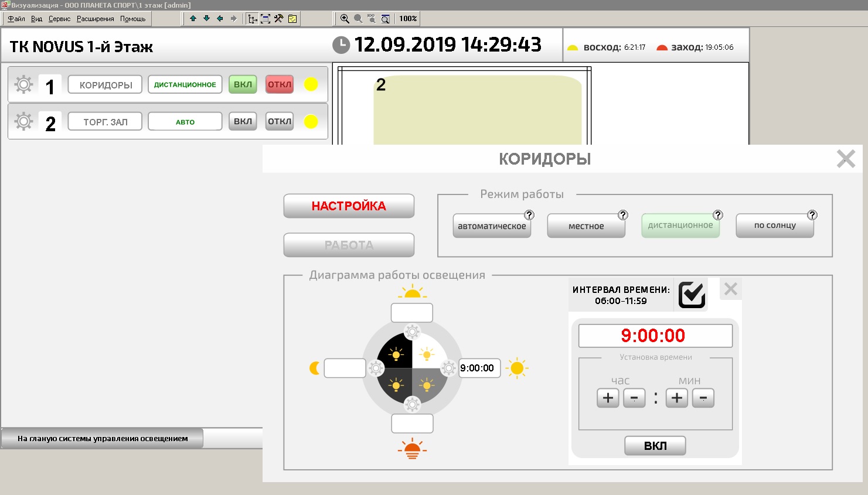The width and height of the screenshot is (868, 495).
Task: Click the help icon on автоматическое mode
Action: pos(529,215)
